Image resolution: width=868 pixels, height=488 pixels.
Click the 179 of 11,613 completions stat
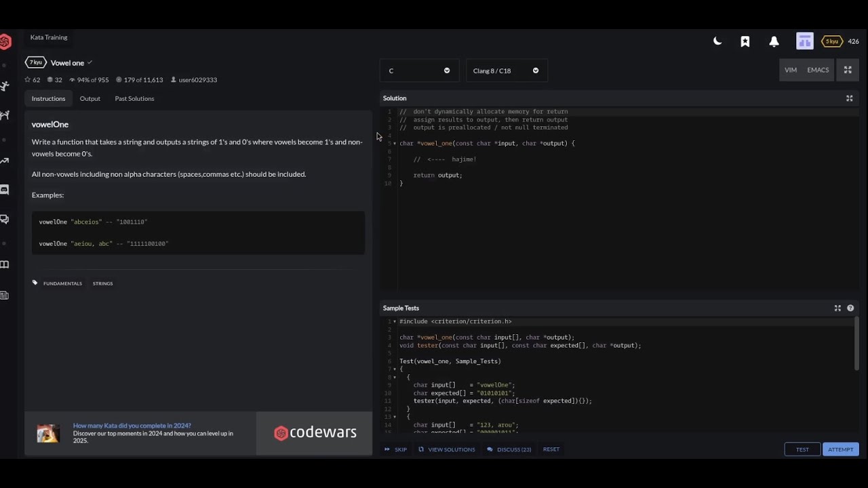click(x=139, y=80)
